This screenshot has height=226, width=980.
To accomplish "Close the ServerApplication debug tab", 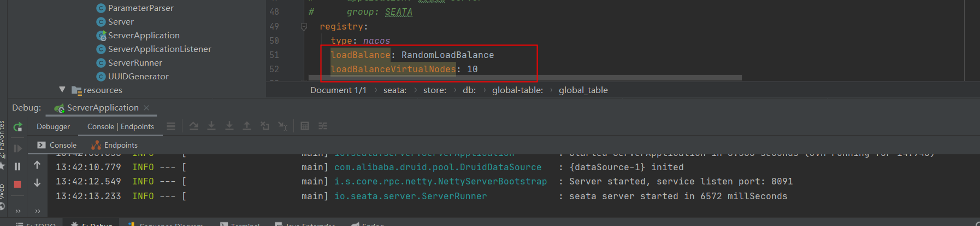I will 146,108.
